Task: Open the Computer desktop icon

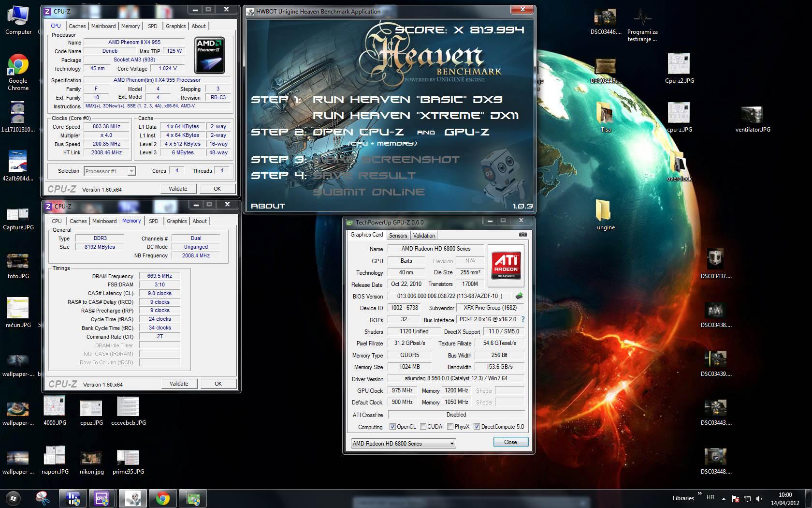Action: coord(18,19)
